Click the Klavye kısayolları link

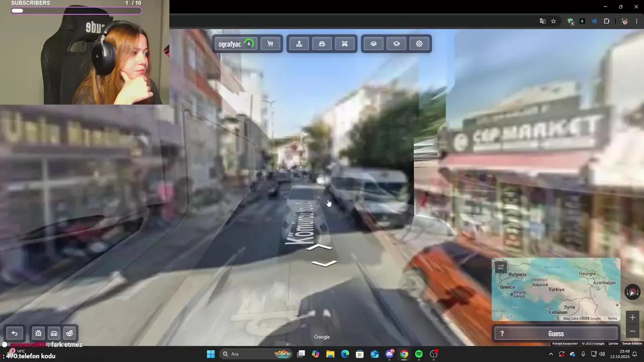pos(565,343)
